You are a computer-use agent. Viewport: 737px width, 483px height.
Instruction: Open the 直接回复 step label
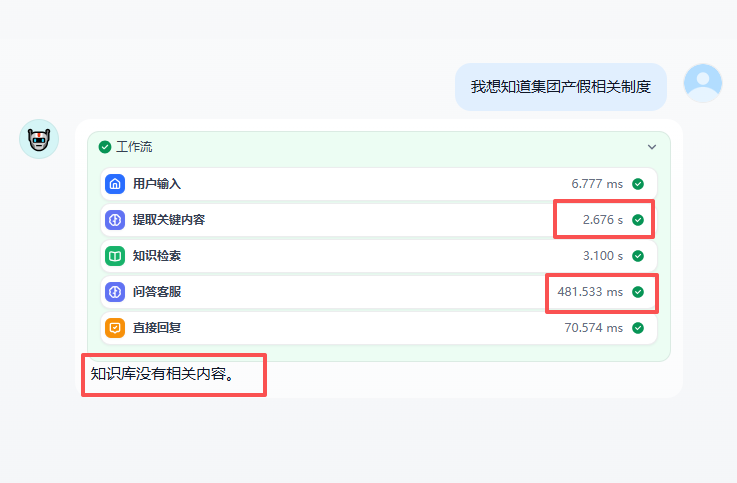[x=157, y=328]
